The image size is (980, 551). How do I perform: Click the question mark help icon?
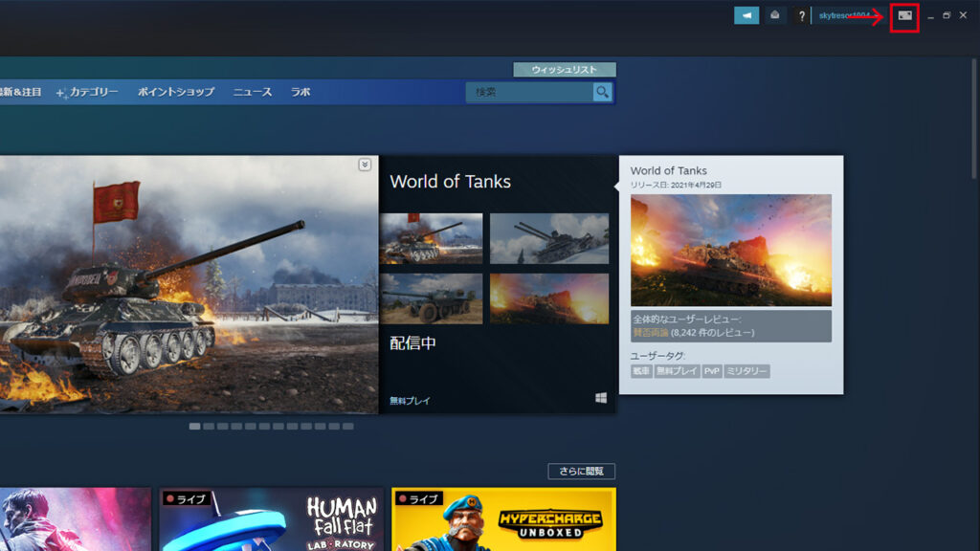pos(802,16)
